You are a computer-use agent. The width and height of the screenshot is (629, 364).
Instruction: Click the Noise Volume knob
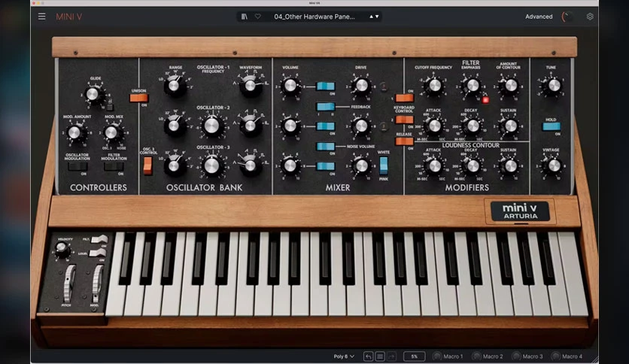[x=361, y=165]
